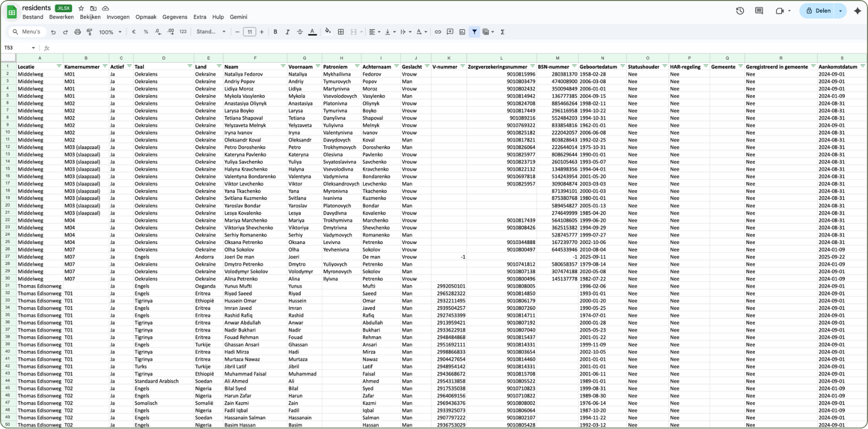The image size is (868, 429).
Task: Expand the filter for Geslacht column
Action: pyautogui.click(x=427, y=66)
